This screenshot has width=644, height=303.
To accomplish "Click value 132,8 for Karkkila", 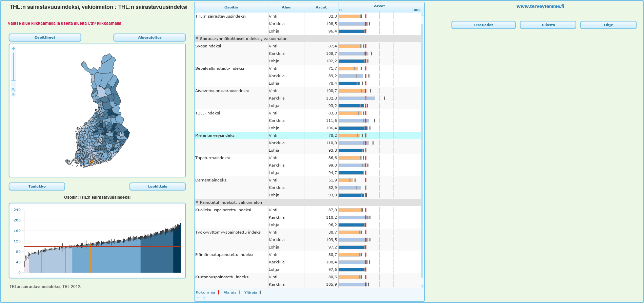I will click(x=331, y=98).
